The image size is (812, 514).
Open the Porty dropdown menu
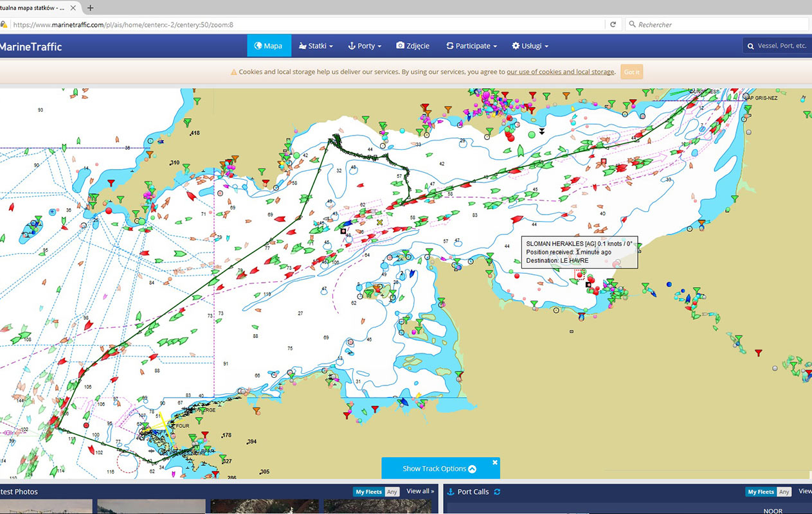(365, 46)
